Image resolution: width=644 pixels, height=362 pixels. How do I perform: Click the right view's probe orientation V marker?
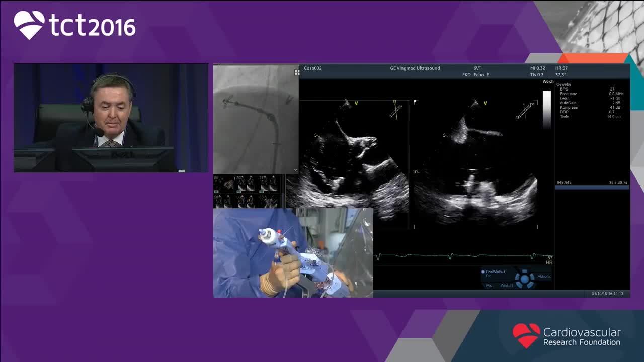(x=485, y=103)
